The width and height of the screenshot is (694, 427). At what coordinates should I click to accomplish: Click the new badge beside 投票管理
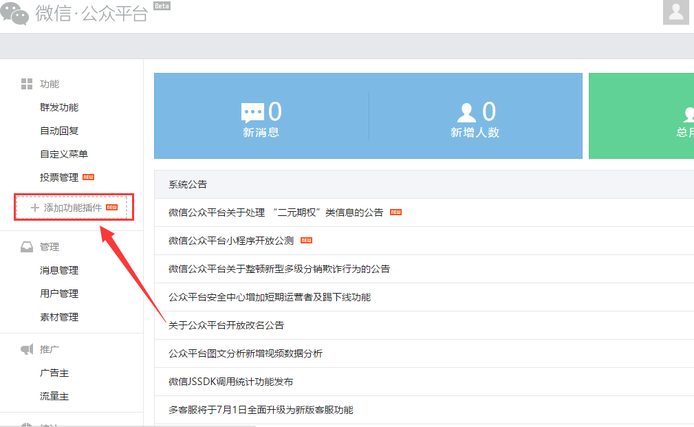pyautogui.click(x=88, y=177)
